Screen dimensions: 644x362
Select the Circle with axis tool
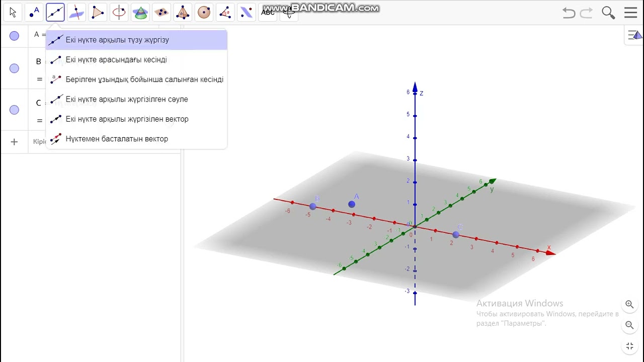119,13
